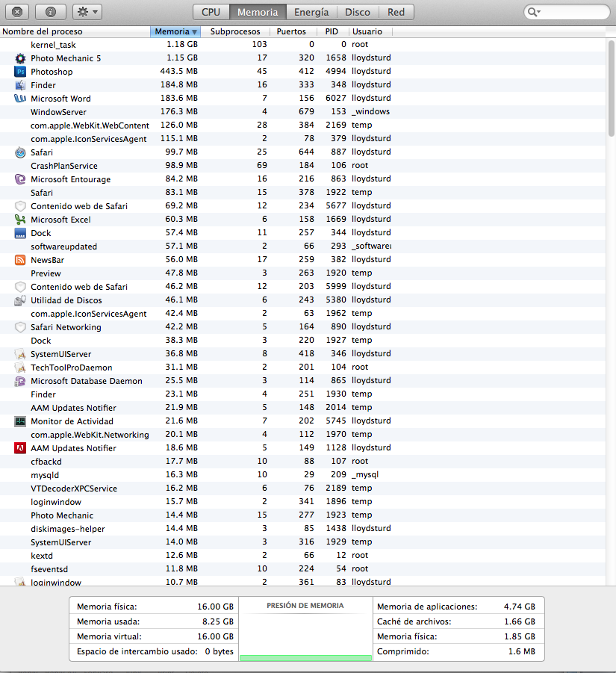Viewport: 616px width, 673px height.
Task: Select com.apple.WebKit.Networking process
Action: click(303, 435)
